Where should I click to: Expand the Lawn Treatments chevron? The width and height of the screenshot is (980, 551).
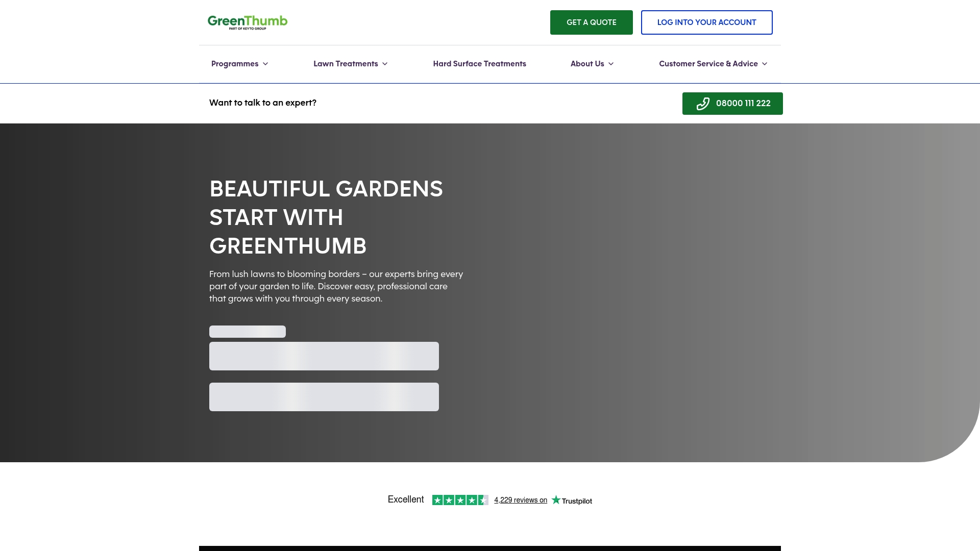[385, 64]
